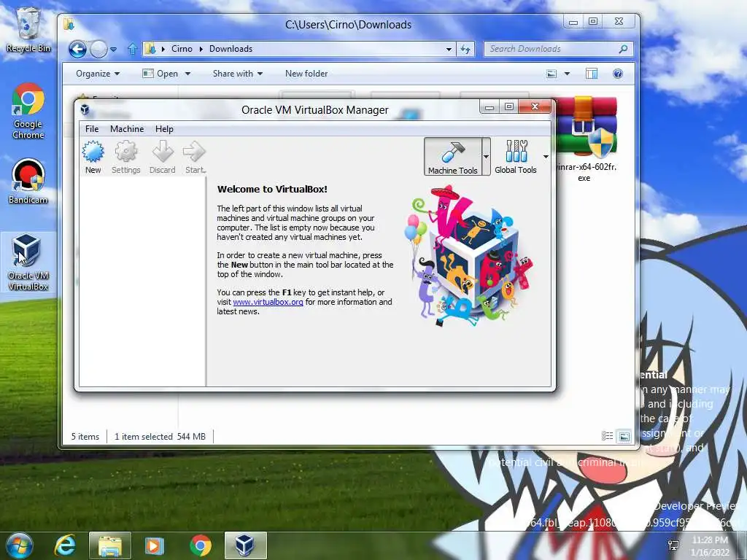Follow the www.virtualbox.org link
747x560 pixels.
coord(268,302)
